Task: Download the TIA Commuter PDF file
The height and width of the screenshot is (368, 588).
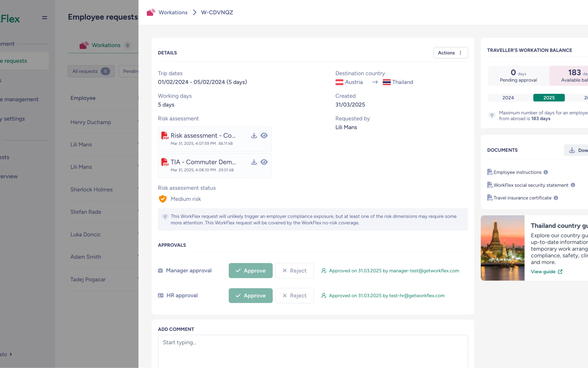Action: tap(254, 162)
